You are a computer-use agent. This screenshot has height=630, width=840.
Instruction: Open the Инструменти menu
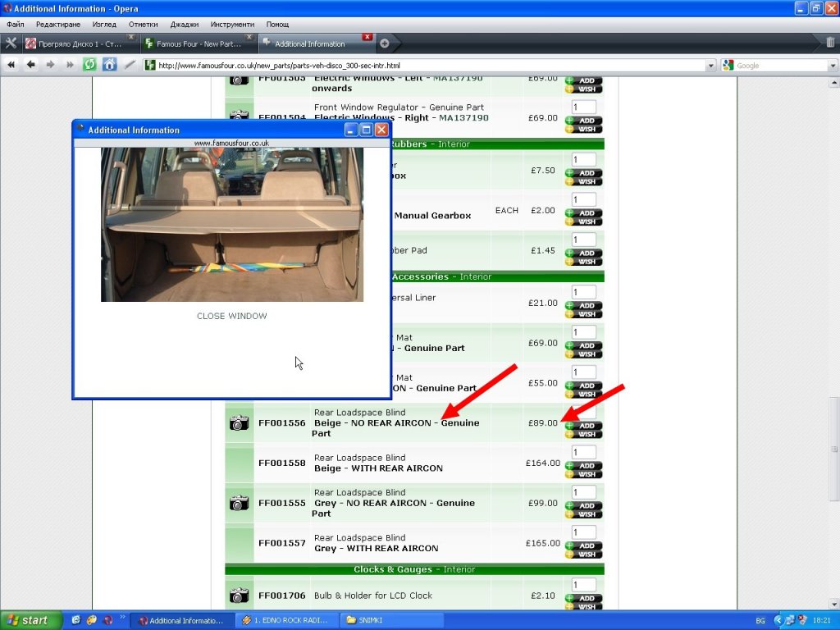coord(232,24)
